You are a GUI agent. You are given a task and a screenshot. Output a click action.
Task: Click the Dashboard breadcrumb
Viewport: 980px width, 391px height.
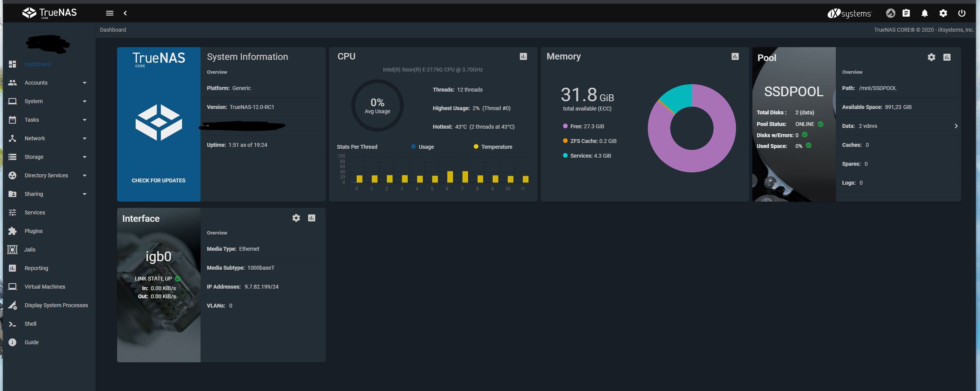coord(113,30)
